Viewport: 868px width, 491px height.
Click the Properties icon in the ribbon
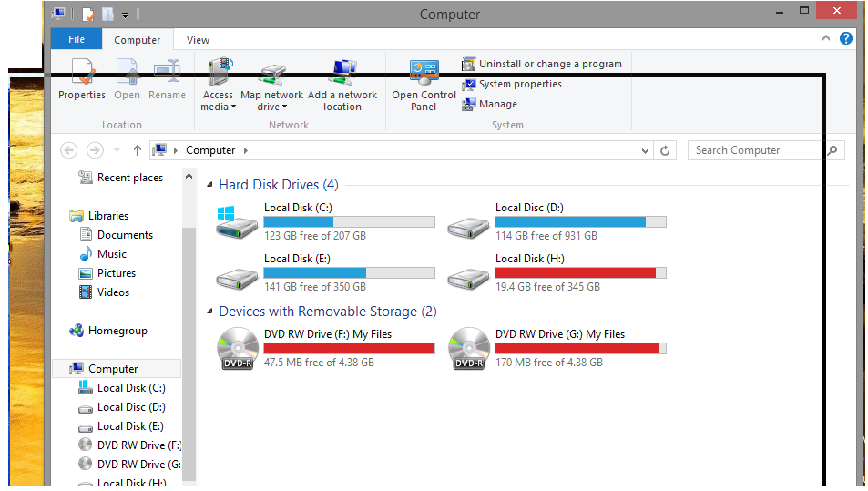click(x=82, y=73)
